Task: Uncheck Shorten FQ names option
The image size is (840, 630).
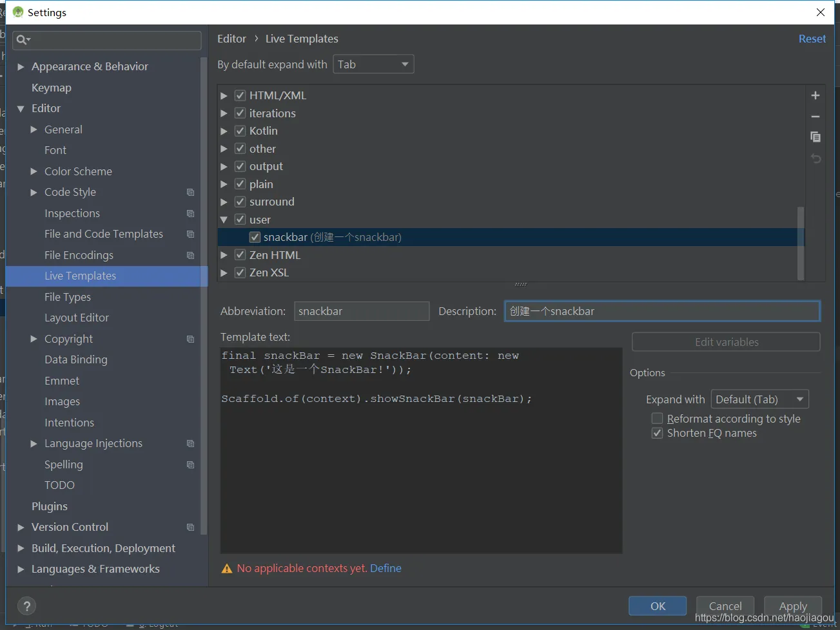Action: click(x=657, y=433)
